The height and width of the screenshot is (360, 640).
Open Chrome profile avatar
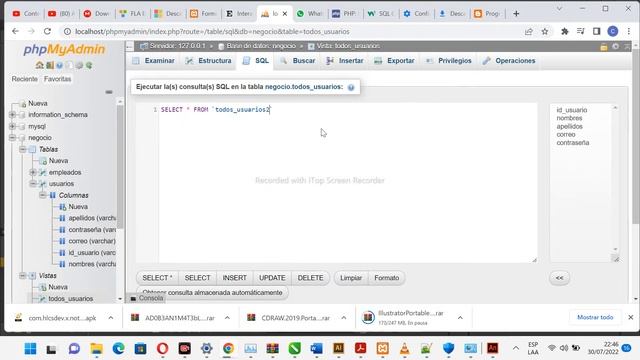point(613,31)
